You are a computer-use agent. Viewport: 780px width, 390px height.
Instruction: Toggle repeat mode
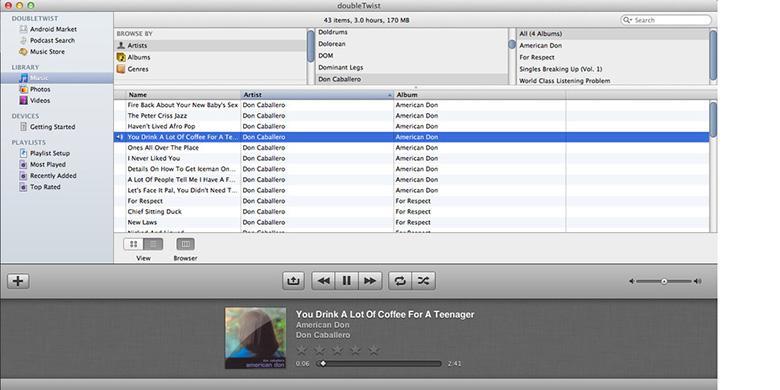pyautogui.click(x=400, y=281)
